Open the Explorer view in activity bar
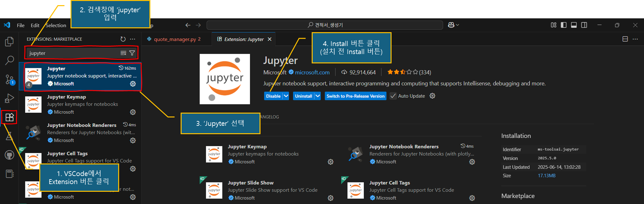644x204 pixels. pos(9,42)
